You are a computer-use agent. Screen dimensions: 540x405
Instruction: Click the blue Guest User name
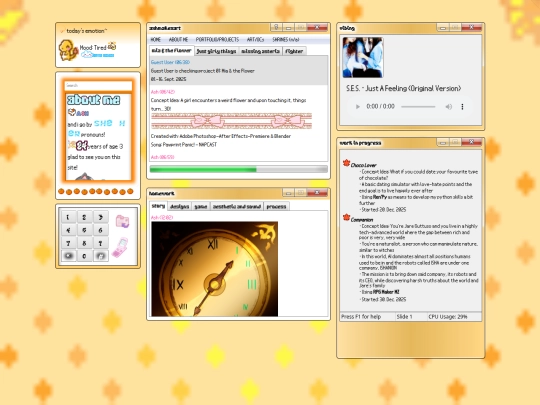click(x=170, y=62)
